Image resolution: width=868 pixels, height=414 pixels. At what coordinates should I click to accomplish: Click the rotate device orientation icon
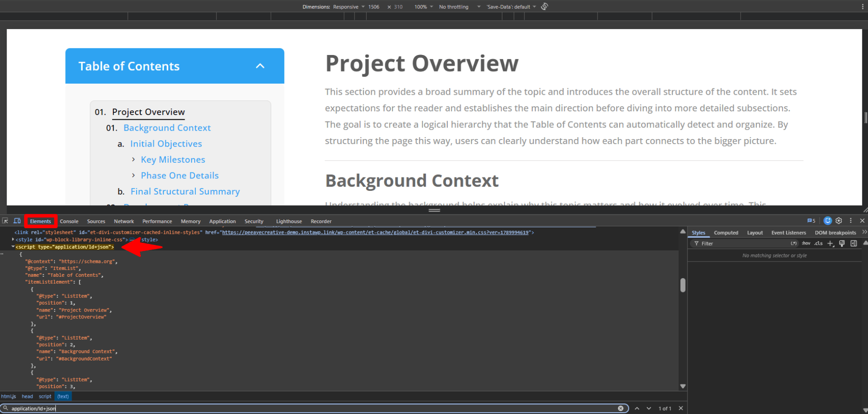click(x=544, y=6)
